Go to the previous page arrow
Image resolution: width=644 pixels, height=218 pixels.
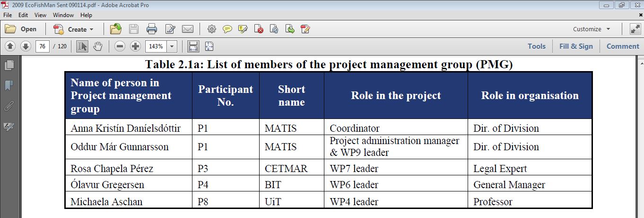(x=10, y=46)
